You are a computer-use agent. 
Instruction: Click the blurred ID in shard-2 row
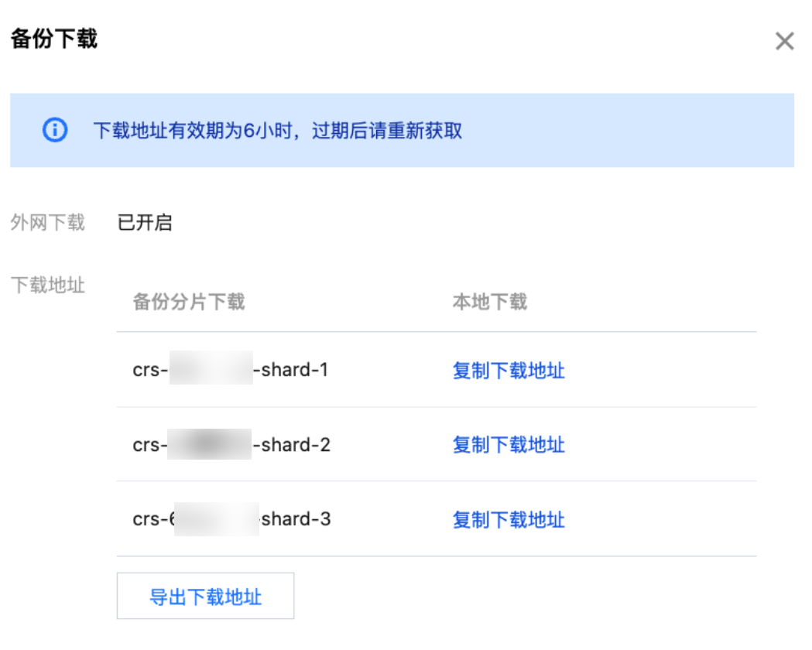(209, 445)
